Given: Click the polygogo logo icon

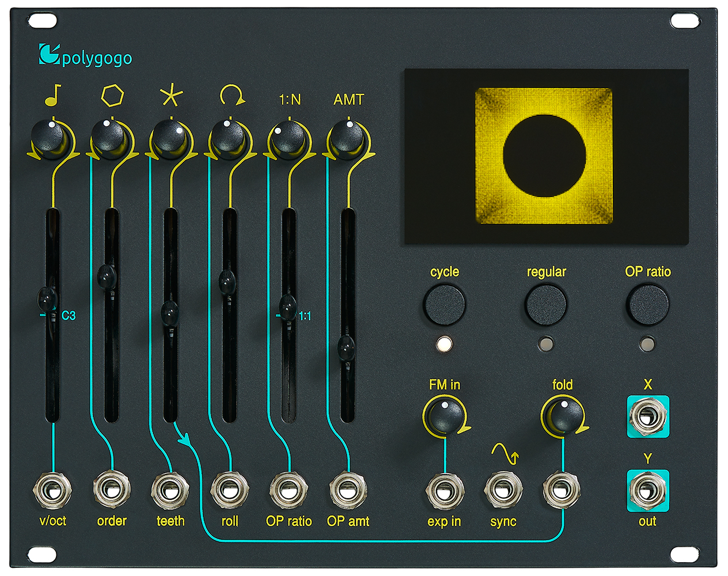Looking at the screenshot, I should [x=49, y=54].
